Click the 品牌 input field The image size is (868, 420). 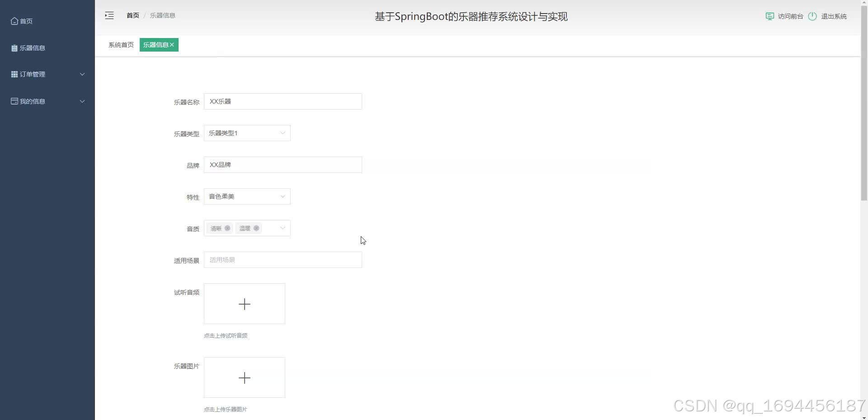point(283,165)
